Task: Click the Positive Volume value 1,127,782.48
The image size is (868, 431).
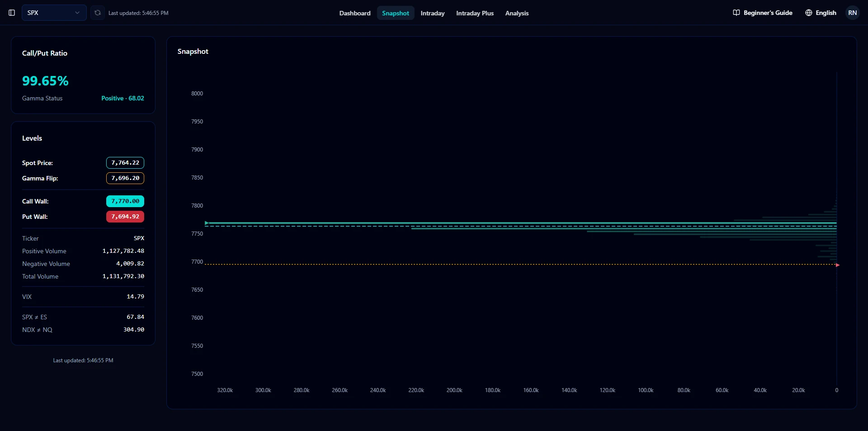Action: coord(123,251)
